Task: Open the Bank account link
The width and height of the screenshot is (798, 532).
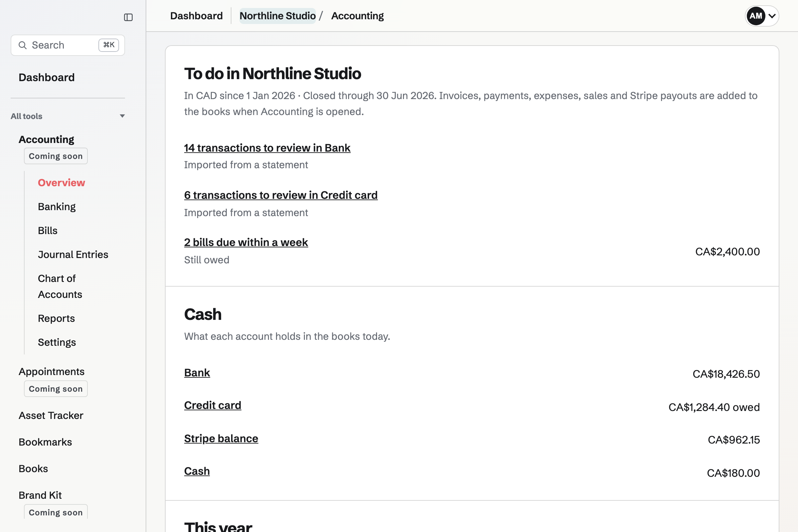Action: tap(197, 372)
